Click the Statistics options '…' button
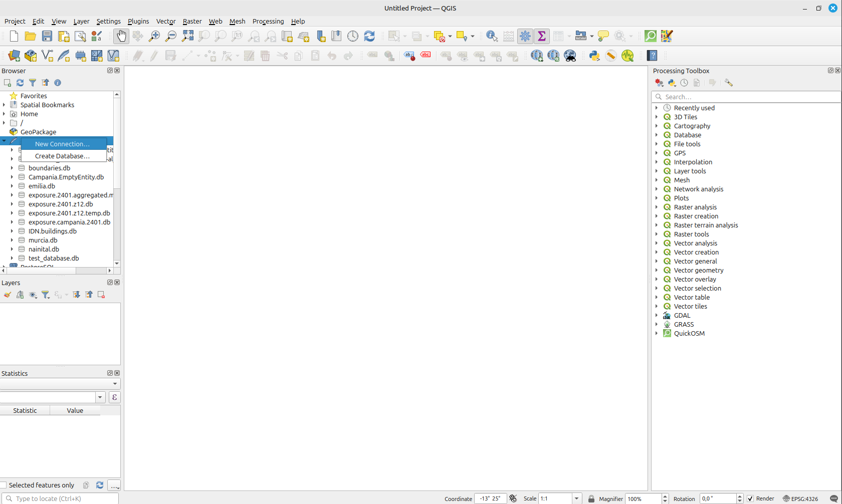 pyautogui.click(x=114, y=485)
